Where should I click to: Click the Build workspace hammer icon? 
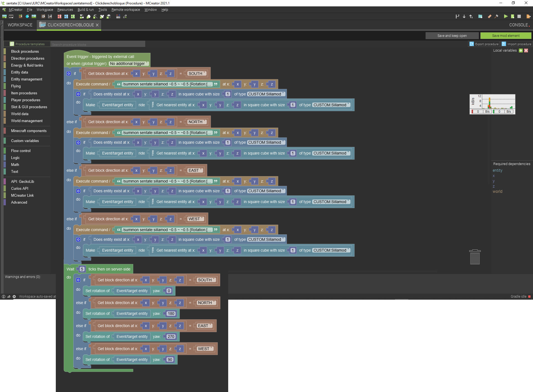pos(496,16)
